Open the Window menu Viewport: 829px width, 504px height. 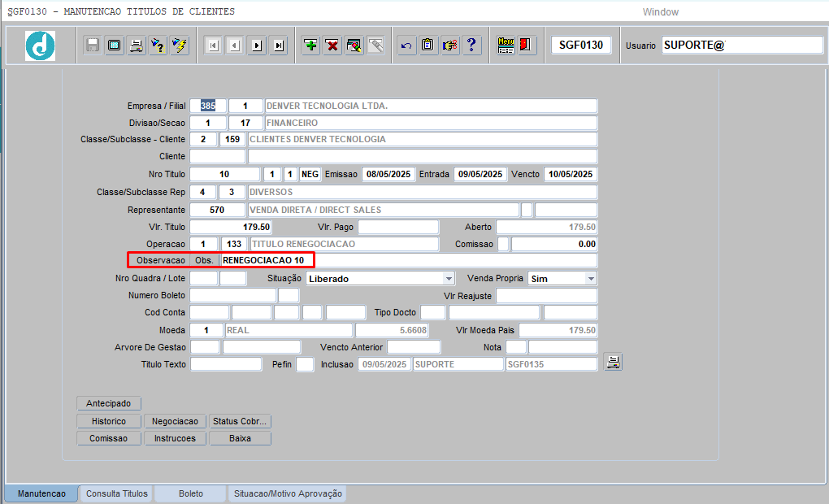coord(660,12)
